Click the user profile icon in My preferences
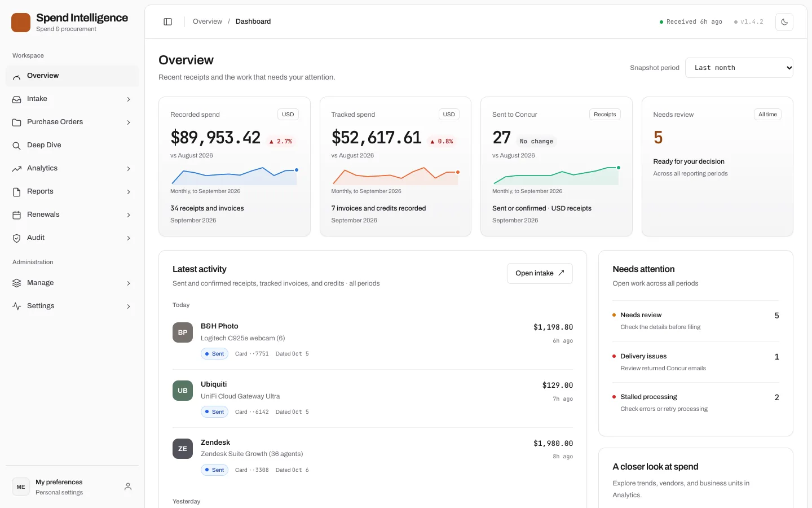This screenshot has height=508, width=812. click(128, 487)
